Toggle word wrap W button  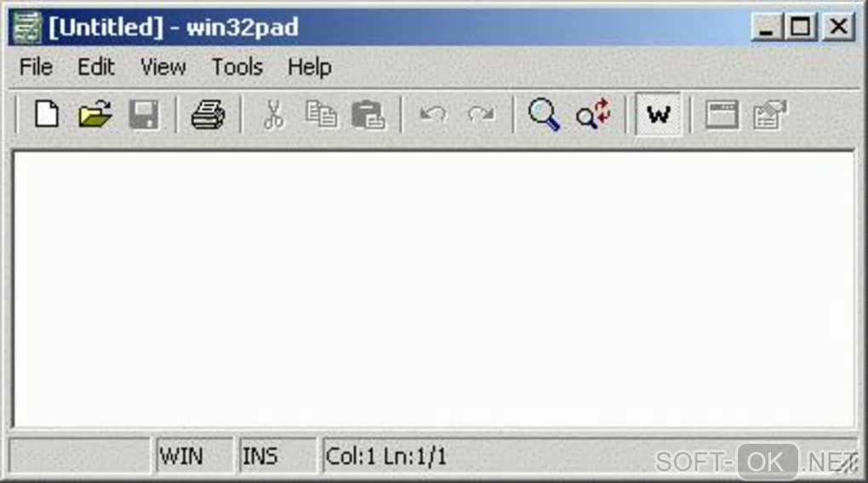658,114
